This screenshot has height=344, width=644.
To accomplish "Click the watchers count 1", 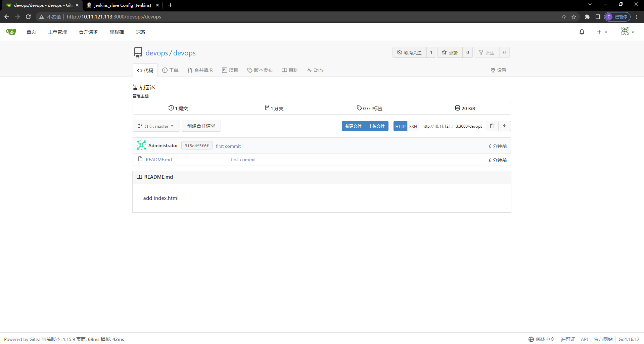I will tap(431, 52).
